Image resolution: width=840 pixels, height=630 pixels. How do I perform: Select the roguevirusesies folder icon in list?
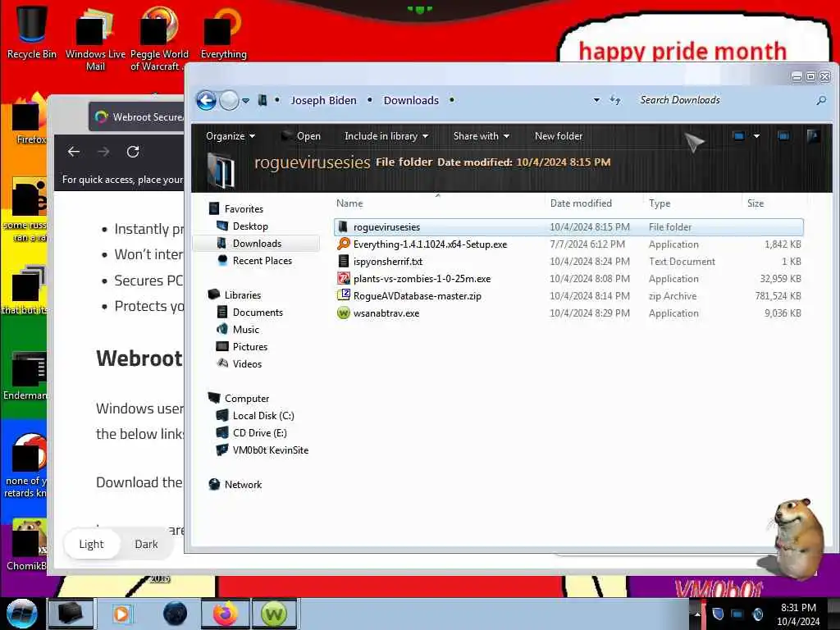pyautogui.click(x=343, y=226)
